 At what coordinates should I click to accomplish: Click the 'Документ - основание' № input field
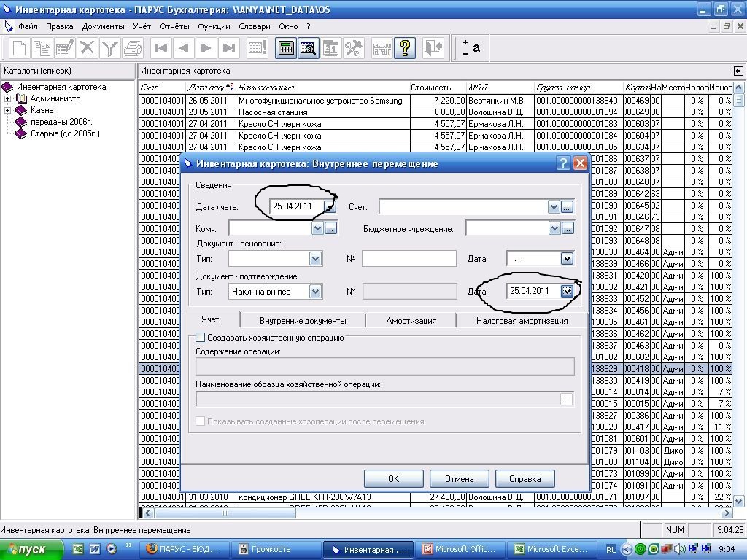(x=409, y=258)
